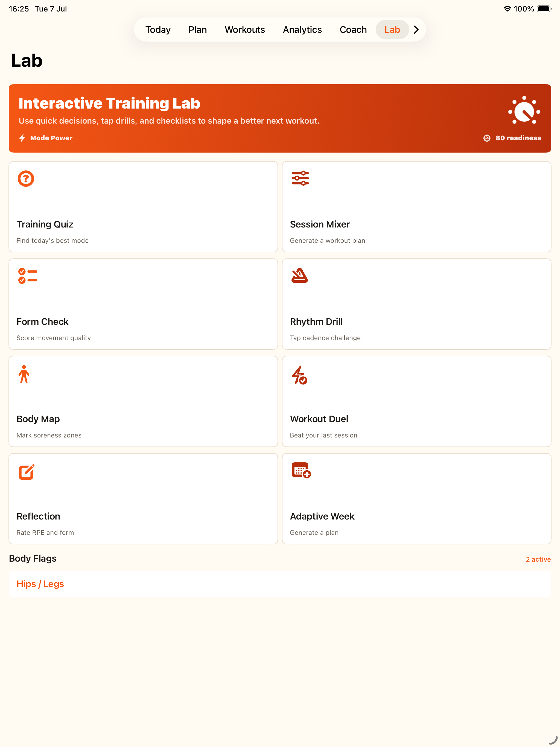560x747 pixels.
Task: Switch to the Plan tab
Action: click(198, 30)
